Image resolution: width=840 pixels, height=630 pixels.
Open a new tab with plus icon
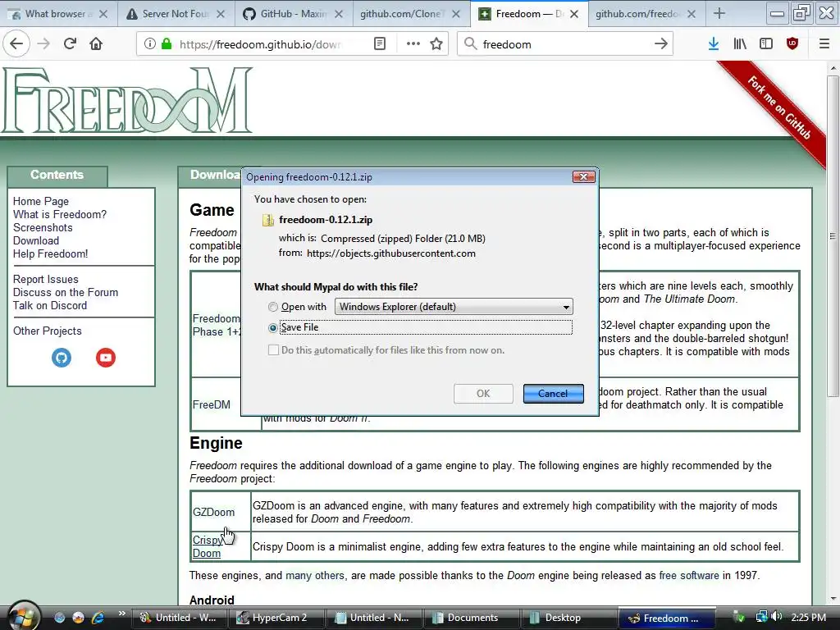point(719,14)
